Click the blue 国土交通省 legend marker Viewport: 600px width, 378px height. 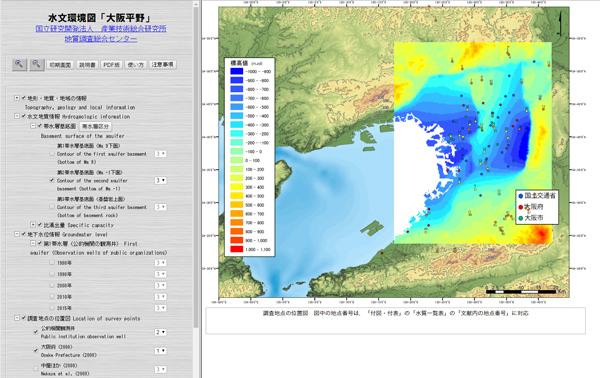click(520, 196)
